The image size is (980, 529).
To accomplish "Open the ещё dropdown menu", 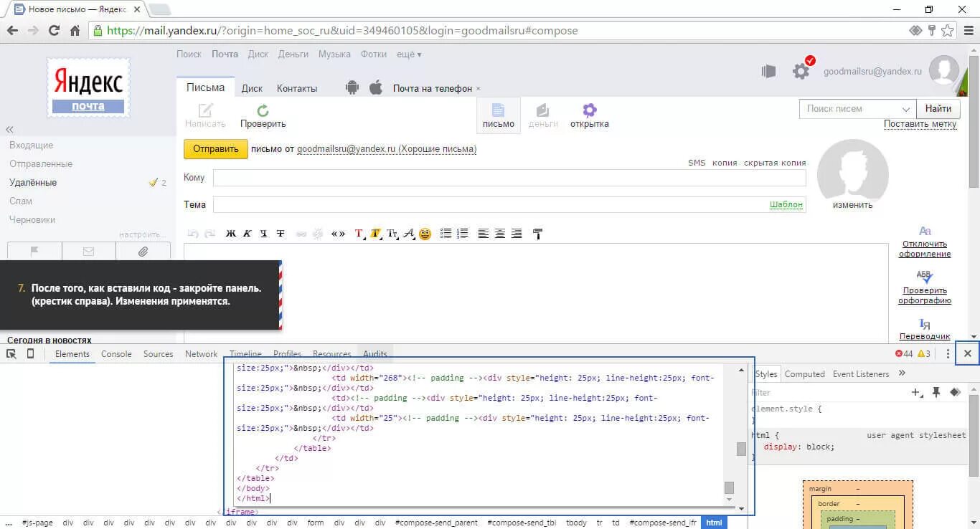I will 409,54.
